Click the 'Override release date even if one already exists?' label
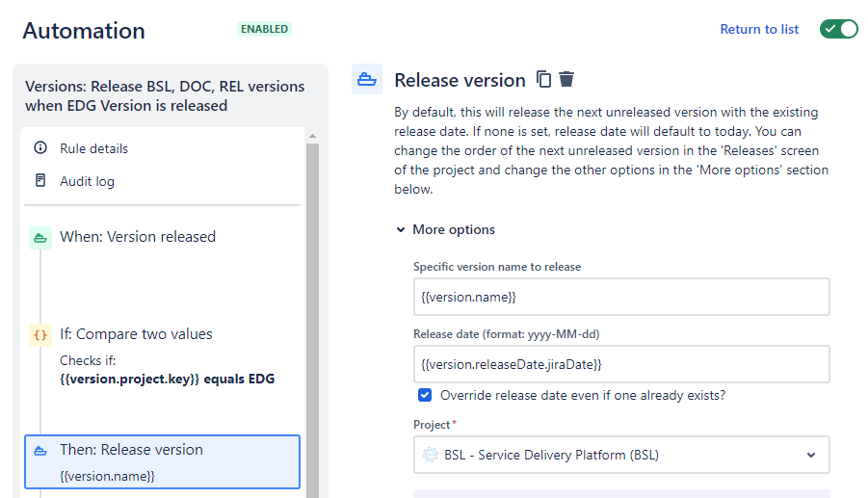868x498 pixels. 583,395
